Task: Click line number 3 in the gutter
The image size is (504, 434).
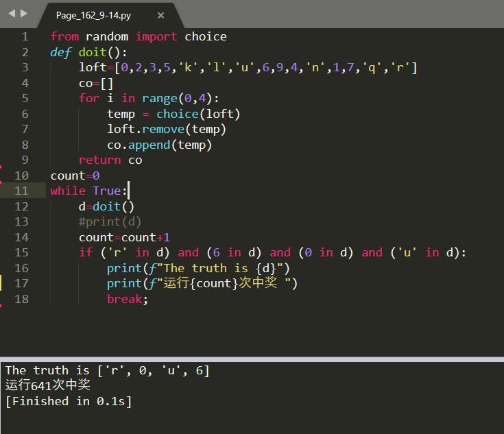Action: click(x=25, y=67)
